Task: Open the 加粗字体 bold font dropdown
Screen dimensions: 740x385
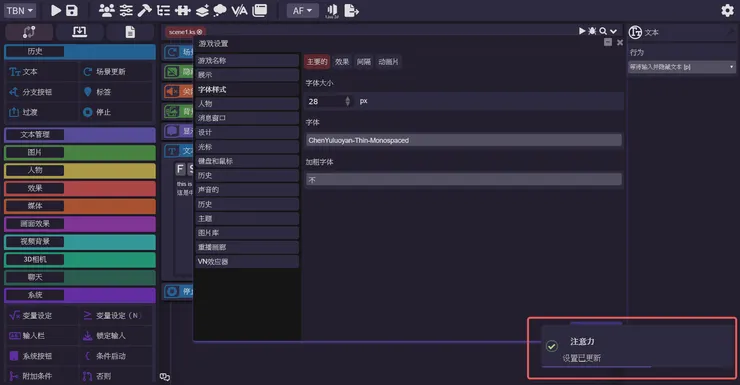Action: click(463, 179)
